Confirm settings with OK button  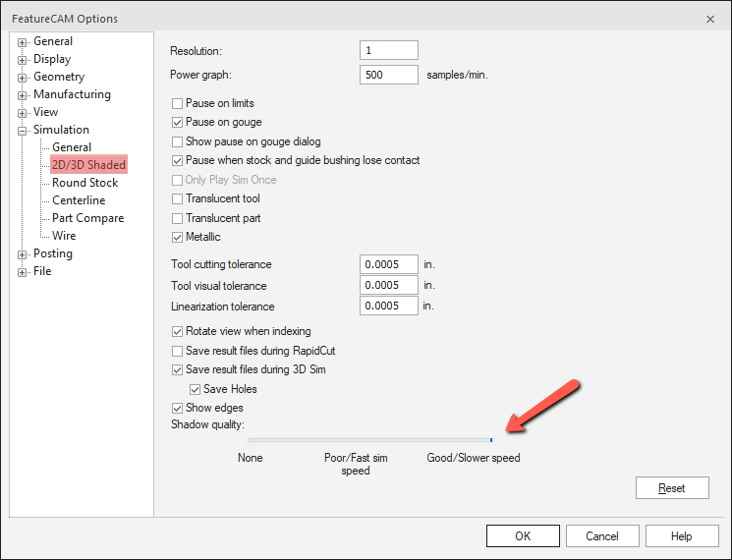tap(523, 535)
